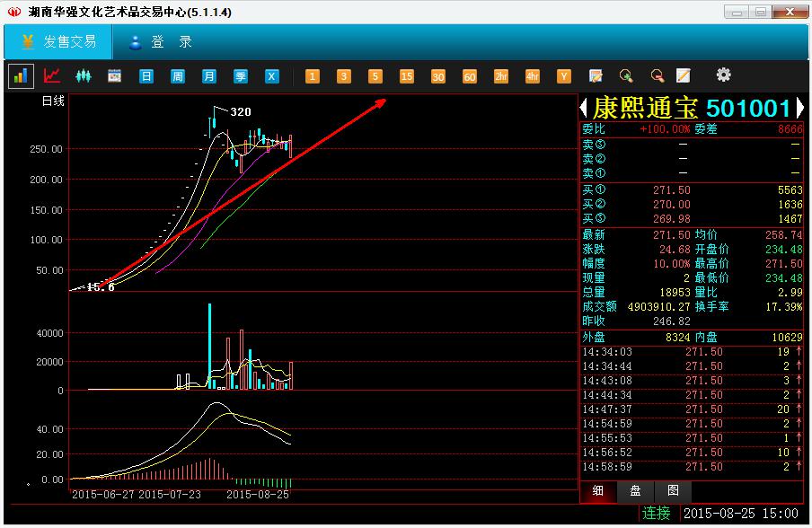Click the blue X period button
812x528 pixels.
pyautogui.click(x=272, y=76)
